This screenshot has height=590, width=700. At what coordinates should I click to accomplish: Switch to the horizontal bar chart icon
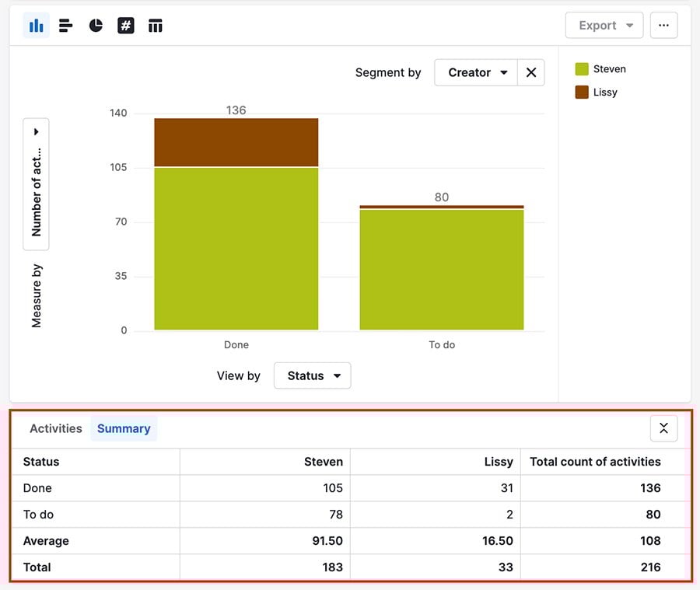(x=65, y=25)
